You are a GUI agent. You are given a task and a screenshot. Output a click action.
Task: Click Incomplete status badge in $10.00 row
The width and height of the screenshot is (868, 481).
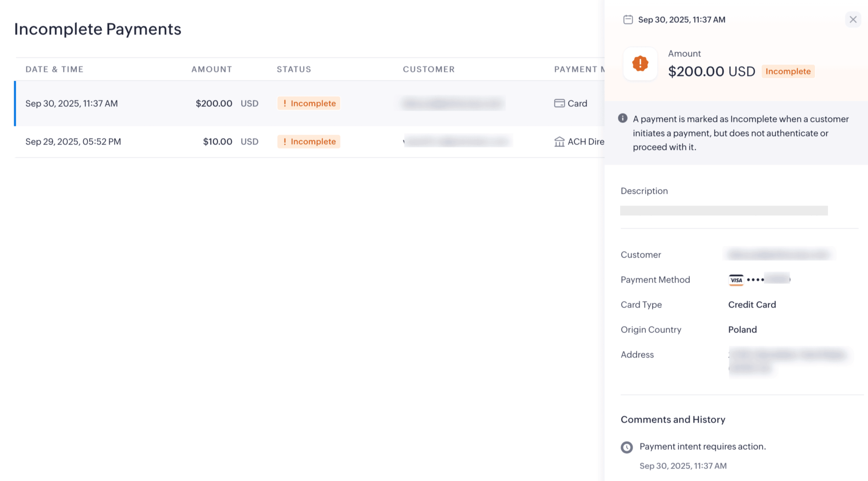308,142
